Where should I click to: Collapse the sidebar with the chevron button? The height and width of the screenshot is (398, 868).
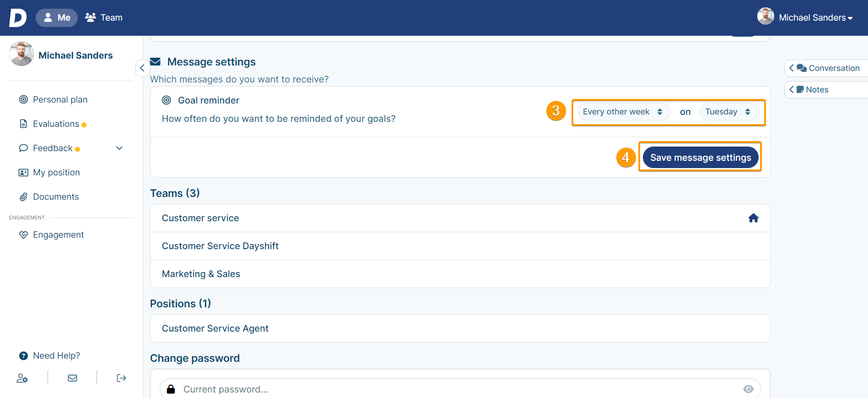[142, 68]
